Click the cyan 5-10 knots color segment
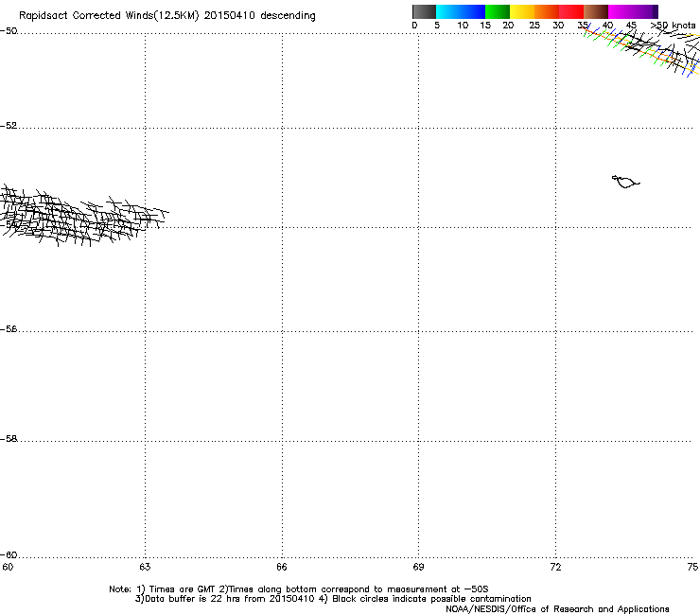The width and height of the screenshot is (700, 615). click(448, 11)
